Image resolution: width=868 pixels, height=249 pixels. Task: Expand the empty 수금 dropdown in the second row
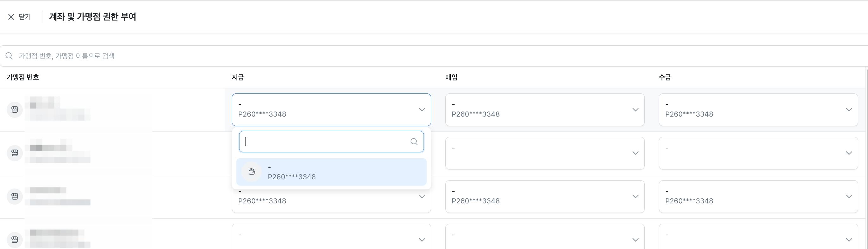coord(758,153)
